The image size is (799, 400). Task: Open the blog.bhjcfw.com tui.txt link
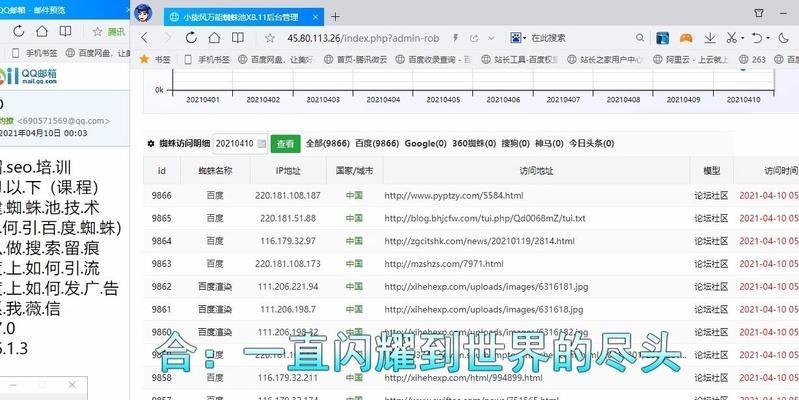(485, 218)
